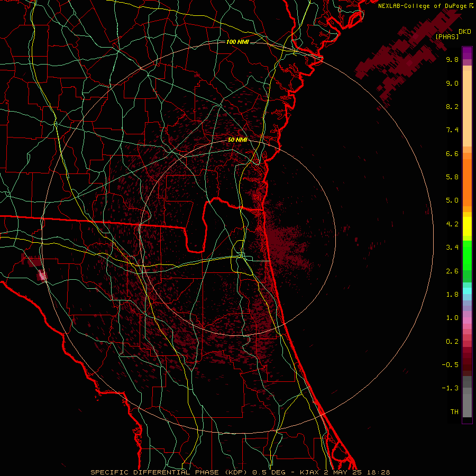Screen dimensions: 476x476
Task: Click the 6.6 scale value
Action: [x=452, y=153]
